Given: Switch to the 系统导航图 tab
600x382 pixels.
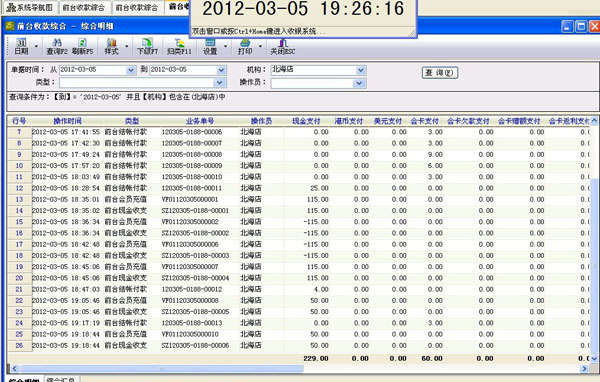Looking at the screenshot, I should coord(30,7).
